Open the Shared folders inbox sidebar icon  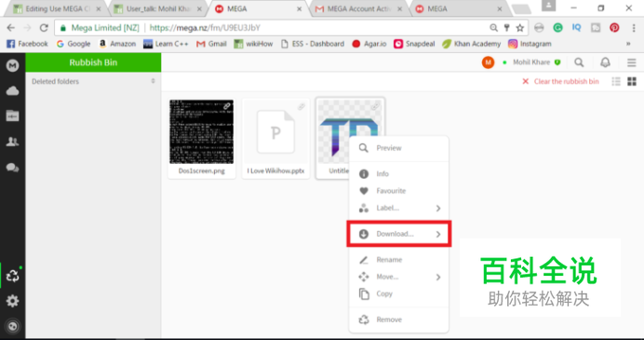click(x=12, y=116)
